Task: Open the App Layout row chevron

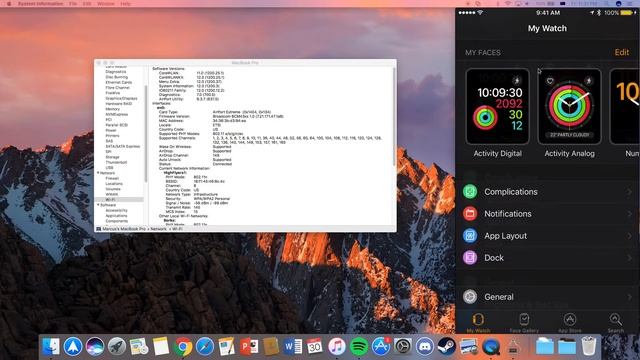Action: tap(630, 236)
